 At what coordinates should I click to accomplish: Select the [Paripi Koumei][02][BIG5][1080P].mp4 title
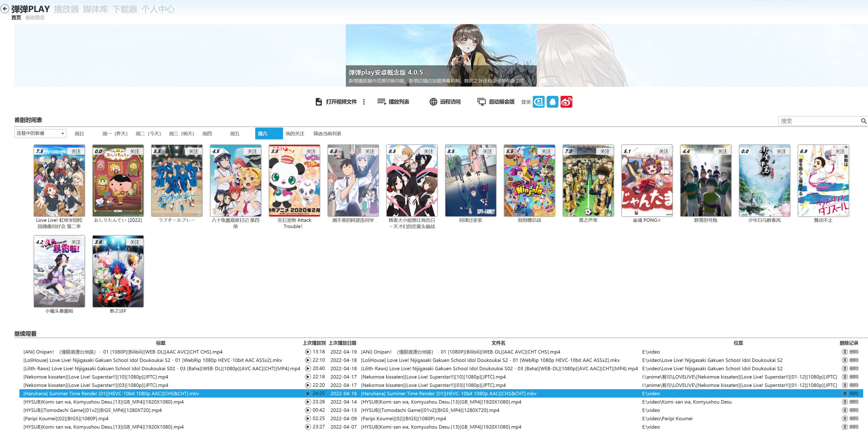(x=66, y=418)
